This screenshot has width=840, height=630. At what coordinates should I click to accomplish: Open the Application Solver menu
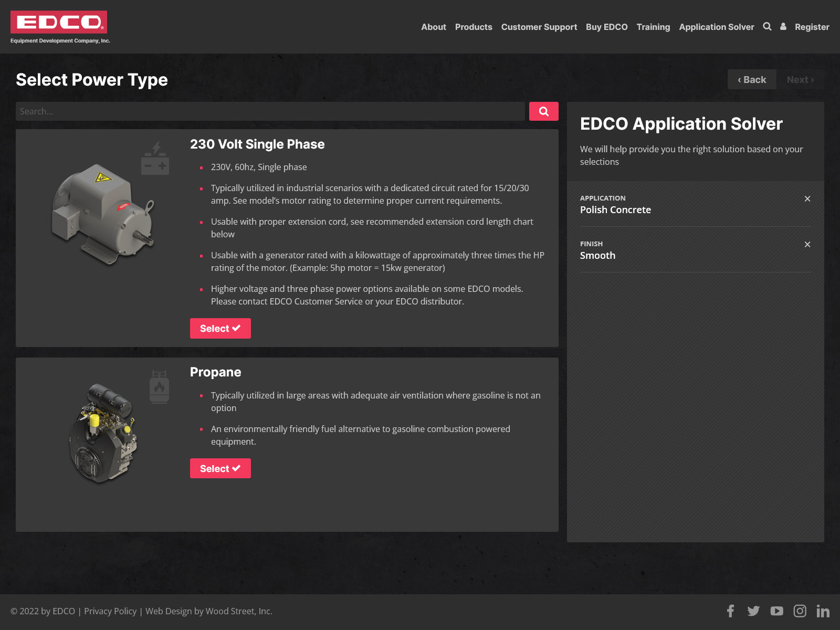717,27
